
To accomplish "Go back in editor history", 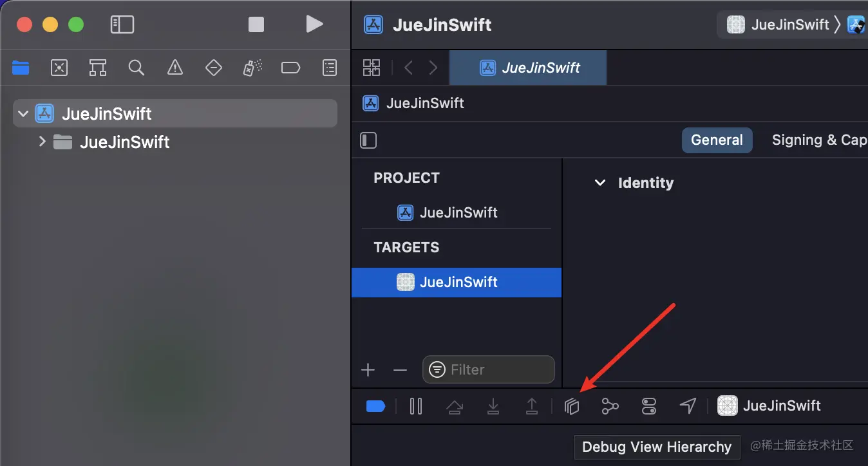I will point(408,68).
